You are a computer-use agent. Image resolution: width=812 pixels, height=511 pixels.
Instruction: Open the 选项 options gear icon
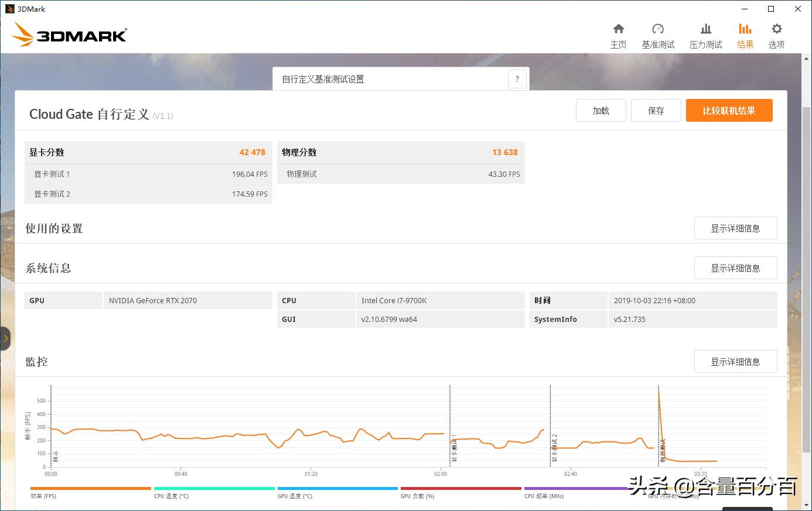click(776, 28)
